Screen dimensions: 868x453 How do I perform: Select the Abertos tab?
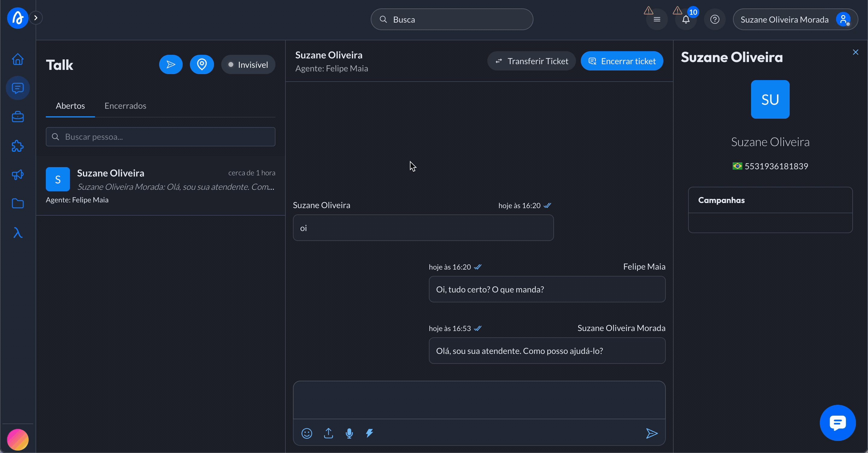(x=70, y=106)
